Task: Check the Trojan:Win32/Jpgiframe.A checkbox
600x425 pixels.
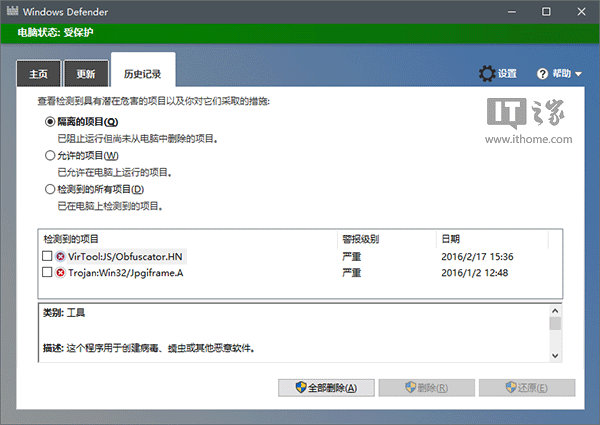Action: pos(47,272)
